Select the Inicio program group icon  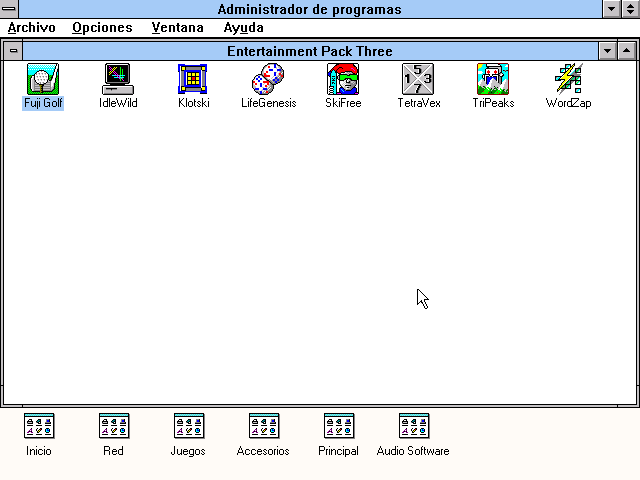[x=39, y=426]
